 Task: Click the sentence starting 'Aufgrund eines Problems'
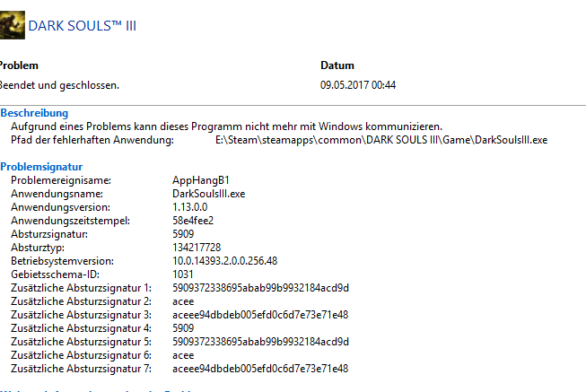pos(226,126)
